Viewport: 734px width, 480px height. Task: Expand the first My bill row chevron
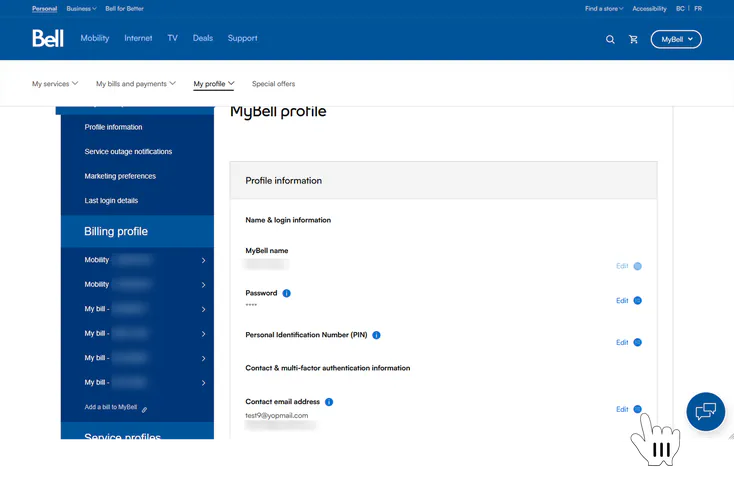pyautogui.click(x=203, y=309)
